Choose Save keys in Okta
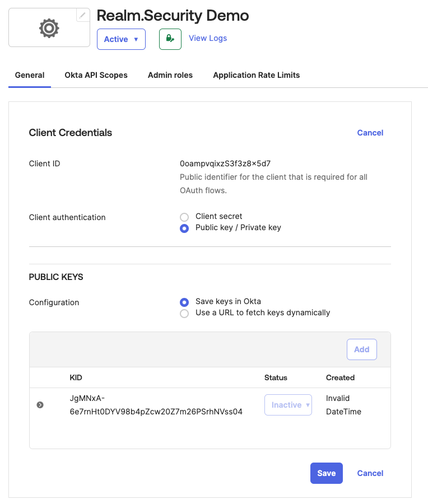Viewport: 428px width, 504px height. (x=184, y=302)
